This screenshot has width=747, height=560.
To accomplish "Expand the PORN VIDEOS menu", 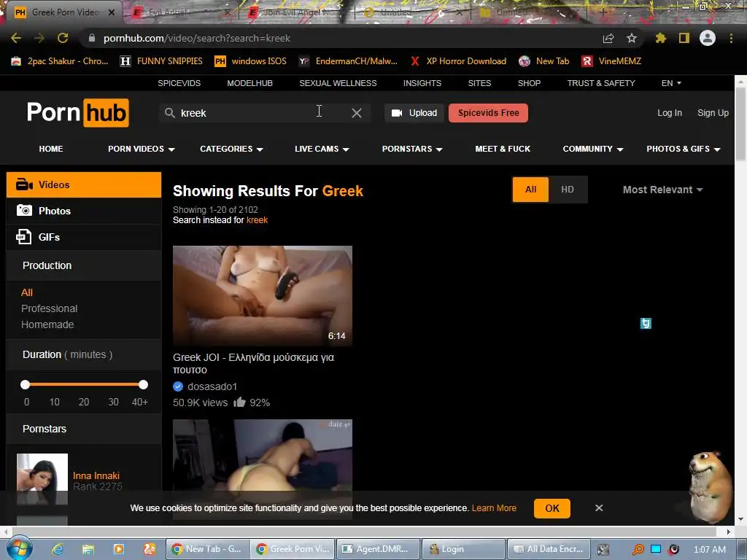I will click(141, 149).
